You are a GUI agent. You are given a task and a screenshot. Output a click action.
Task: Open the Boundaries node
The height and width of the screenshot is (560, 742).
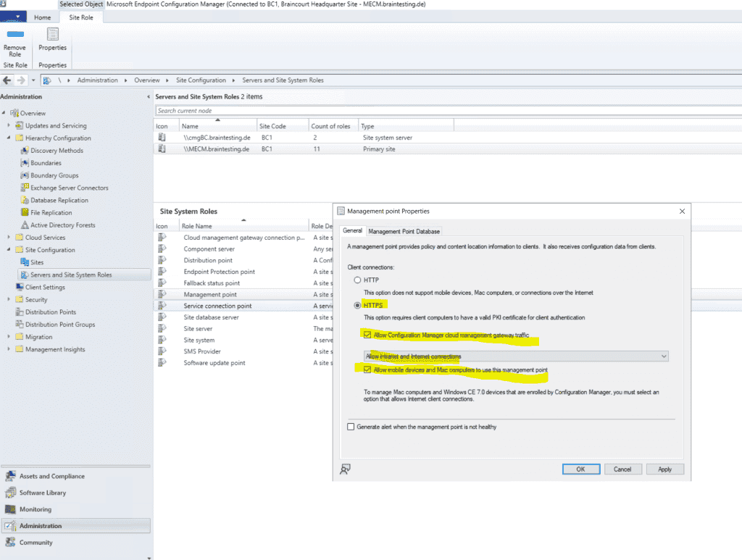coord(45,163)
